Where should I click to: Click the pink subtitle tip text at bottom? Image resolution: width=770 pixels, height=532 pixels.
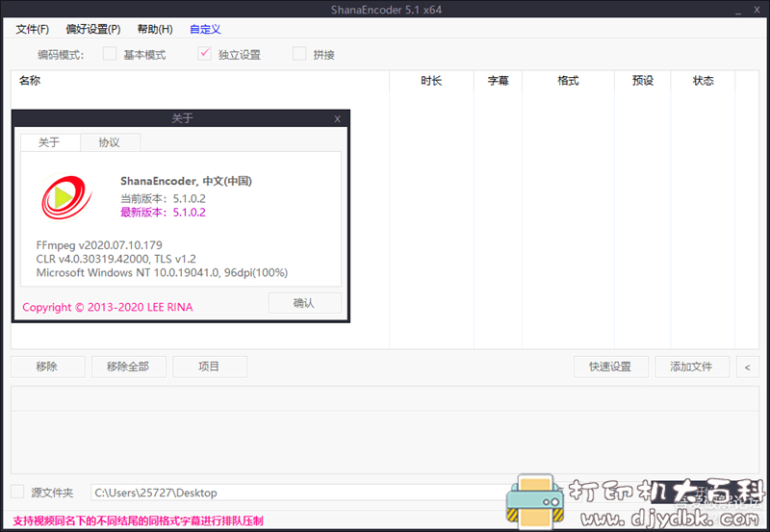138,520
